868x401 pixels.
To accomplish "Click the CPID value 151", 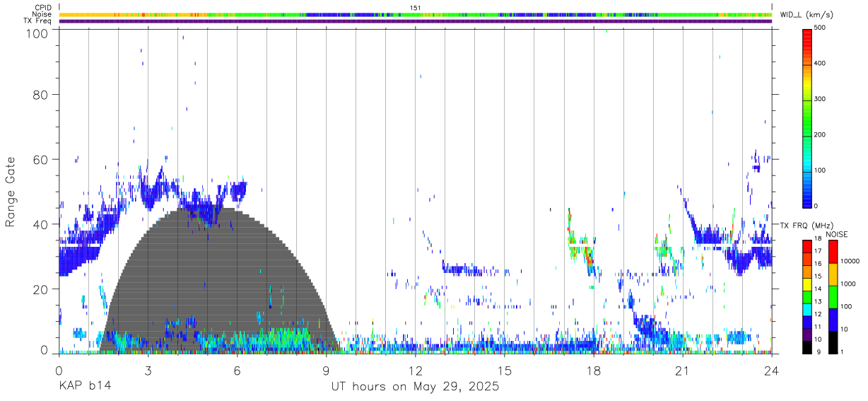I will coord(415,7).
